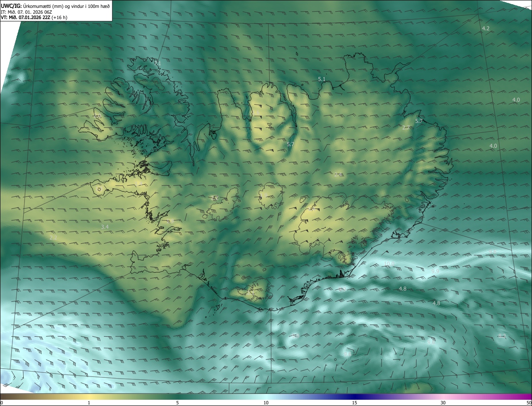
Task: Click the '1' tick on the colour scale
Action: coord(89,403)
